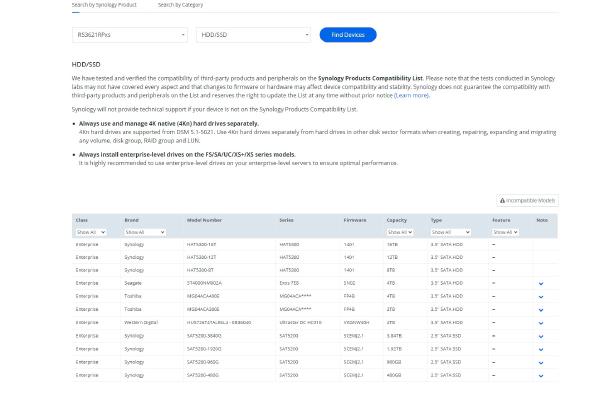600x398 pixels.
Task: Open the Brand filter dropdown
Action: (145, 232)
